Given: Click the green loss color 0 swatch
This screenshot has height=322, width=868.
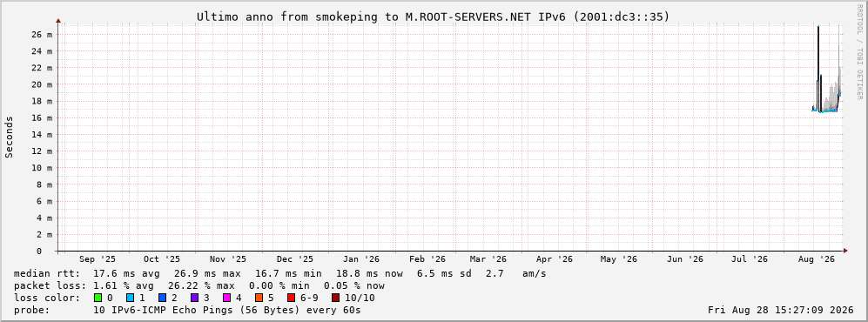Looking at the screenshot, I should [98, 298].
